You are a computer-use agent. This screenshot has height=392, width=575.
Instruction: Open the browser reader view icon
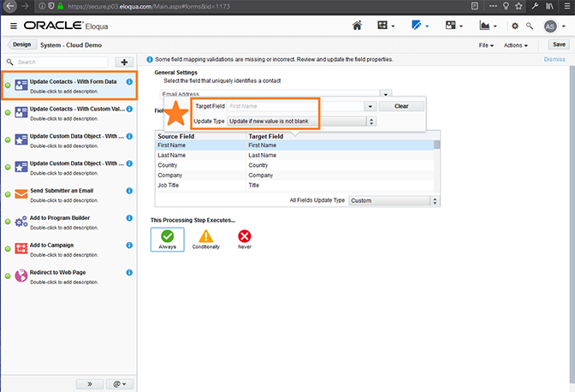point(475,6)
